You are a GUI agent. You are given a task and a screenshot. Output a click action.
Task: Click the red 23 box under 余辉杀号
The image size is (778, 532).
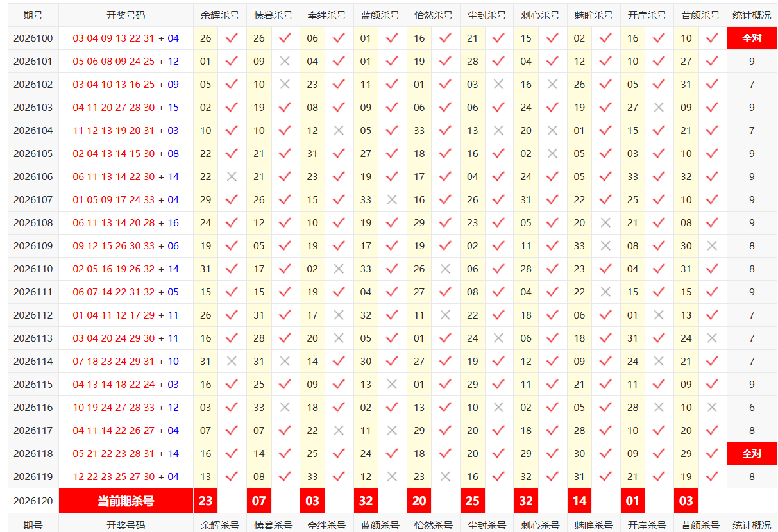coord(206,501)
